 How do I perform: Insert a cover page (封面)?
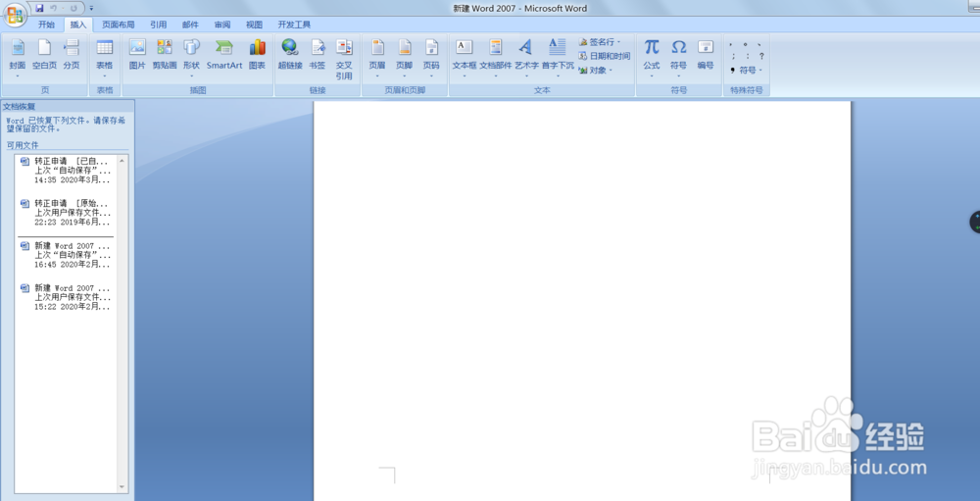[x=18, y=58]
